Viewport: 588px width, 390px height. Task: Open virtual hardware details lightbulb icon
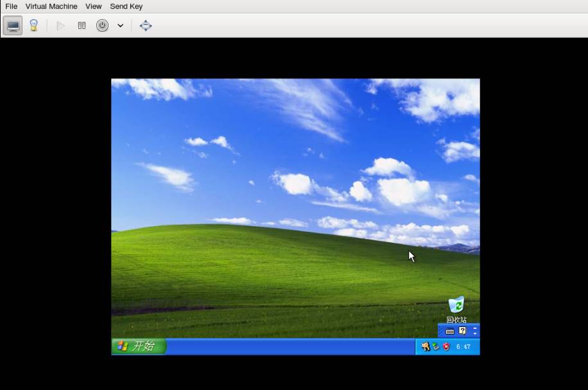click(33, 26)
